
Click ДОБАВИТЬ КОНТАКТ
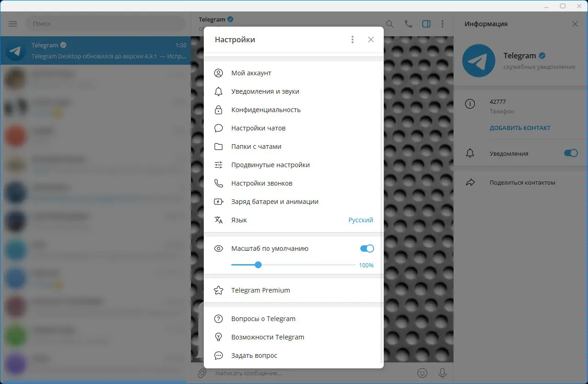point(520,128)
